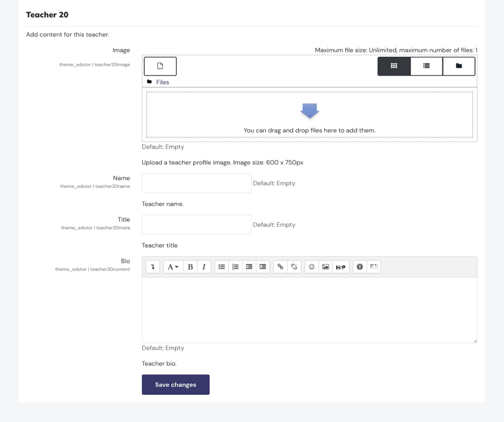The image size is (504, 422).
Task: Unlink selected text in the Bio editor
Action: [x=293, y=267]
